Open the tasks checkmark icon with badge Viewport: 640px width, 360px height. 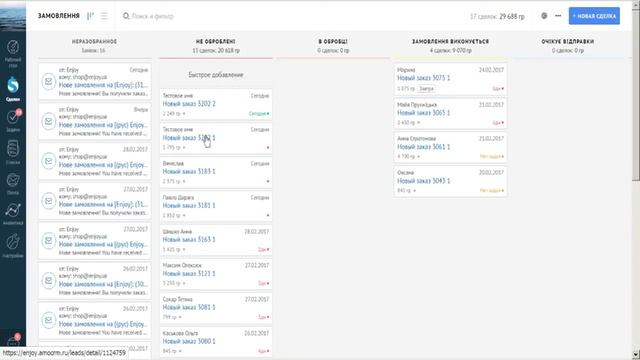[13, 118]
